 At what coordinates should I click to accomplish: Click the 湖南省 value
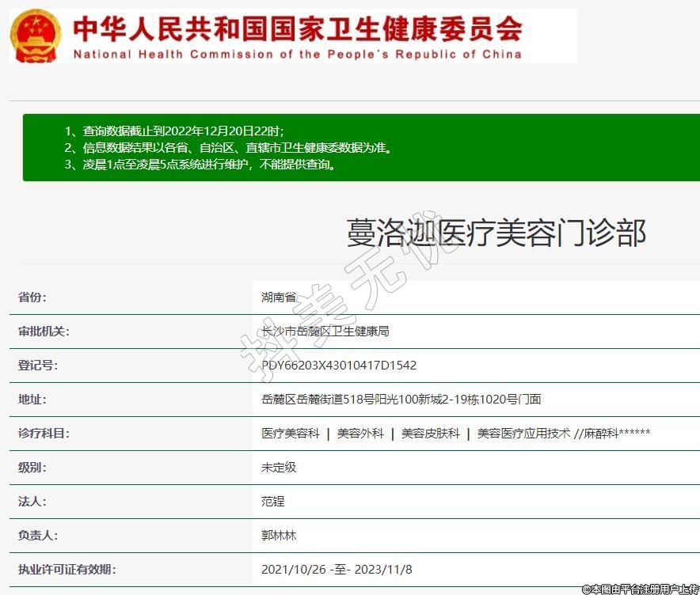coord(279,297)
